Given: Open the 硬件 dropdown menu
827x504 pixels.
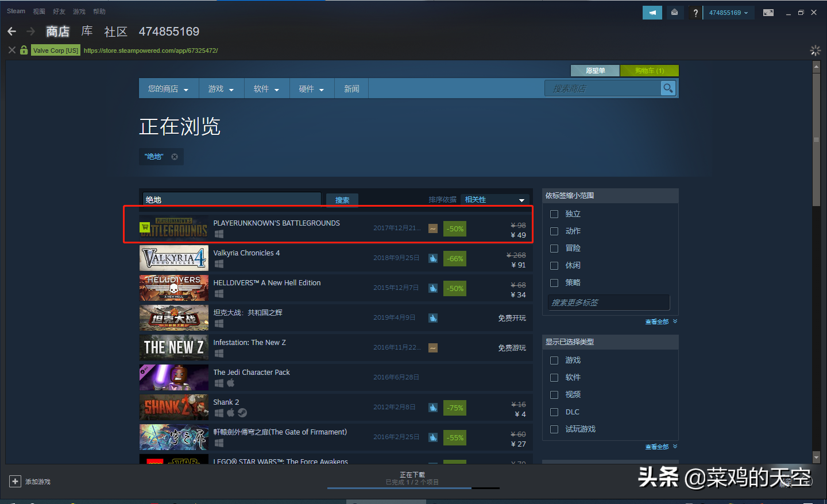Looking at the screenshot, I should tap(312, 89).
